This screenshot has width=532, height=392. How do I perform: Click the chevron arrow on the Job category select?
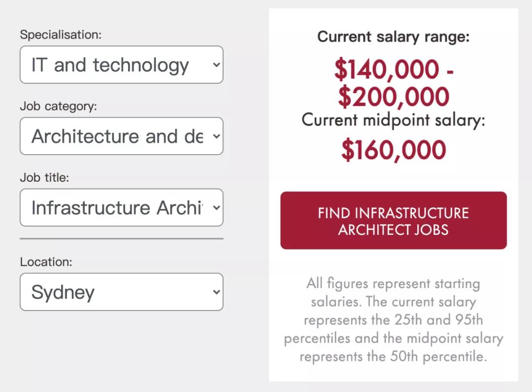click(216, 136)
